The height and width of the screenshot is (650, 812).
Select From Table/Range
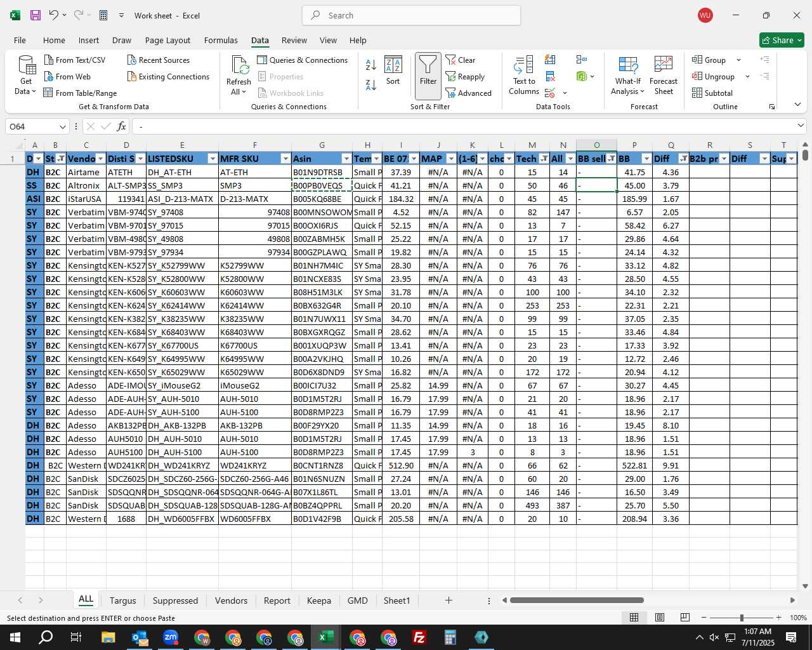pyautogui.click(x=80, y=93)
